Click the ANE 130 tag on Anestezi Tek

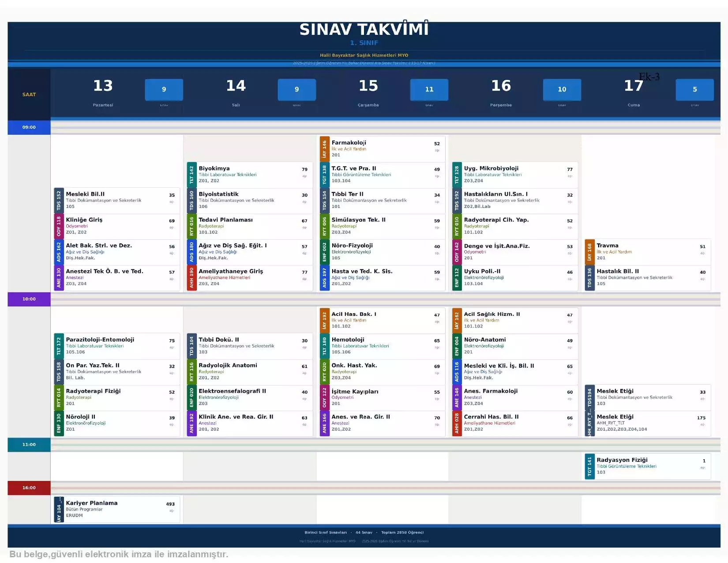pyautogui.click(x=59, y=278)
